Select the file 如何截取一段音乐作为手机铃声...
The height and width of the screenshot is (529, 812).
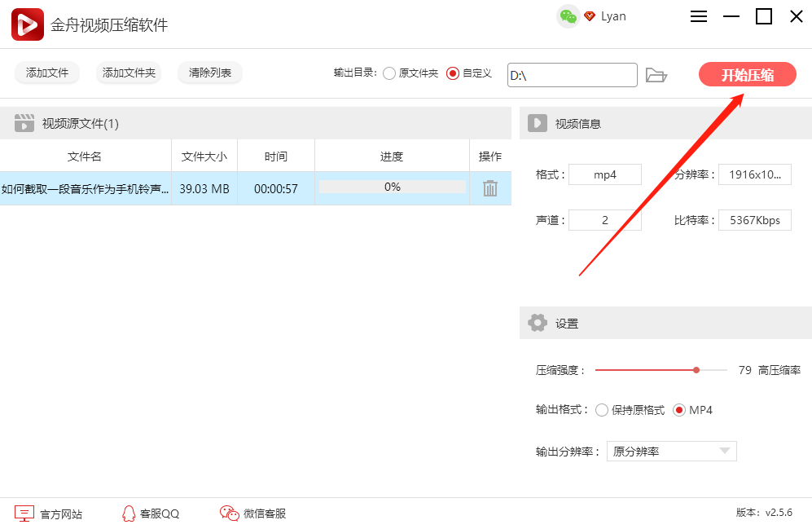[x=85, y=188]
